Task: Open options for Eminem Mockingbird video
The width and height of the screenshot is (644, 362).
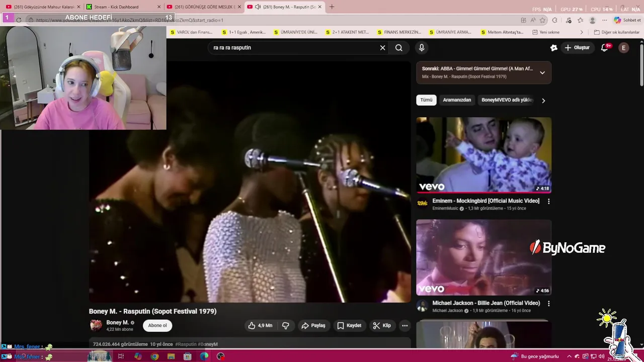Action: [x=548, y=201]
